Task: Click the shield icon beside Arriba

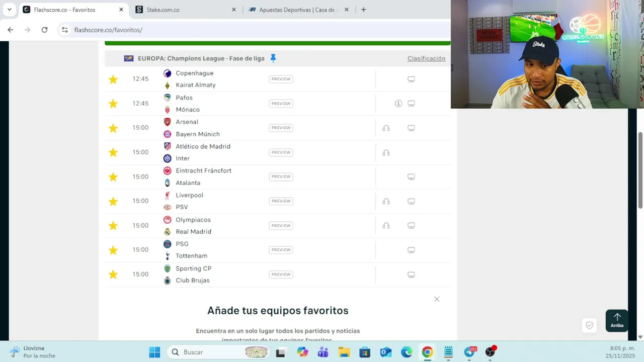Action: [589, 325]
